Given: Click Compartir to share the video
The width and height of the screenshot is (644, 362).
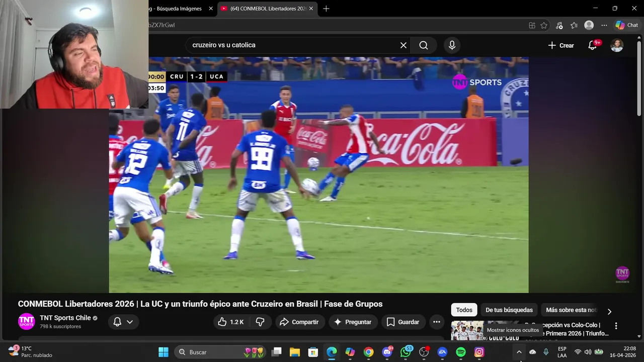Looking at the screenshot, I should click(299, 322).
